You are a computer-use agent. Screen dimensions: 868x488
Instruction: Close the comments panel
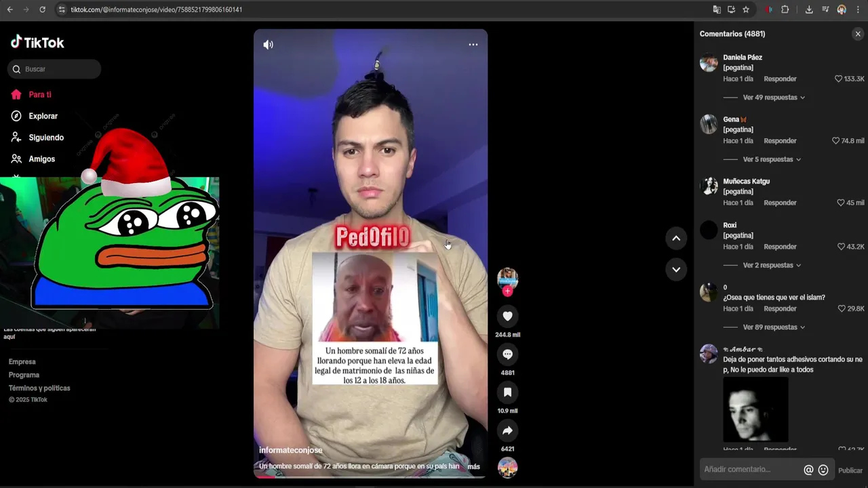click(x=858, y=34)
